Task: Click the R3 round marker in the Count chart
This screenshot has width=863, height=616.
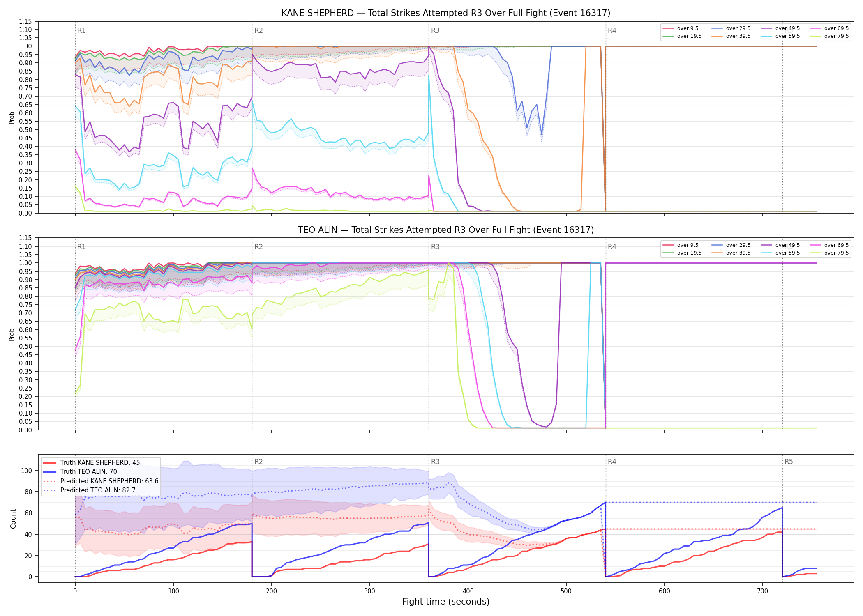Action: pos(435,462)
